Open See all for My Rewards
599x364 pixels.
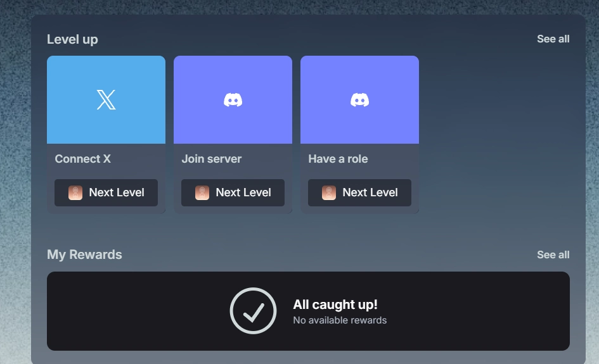(x=553, y=255)
